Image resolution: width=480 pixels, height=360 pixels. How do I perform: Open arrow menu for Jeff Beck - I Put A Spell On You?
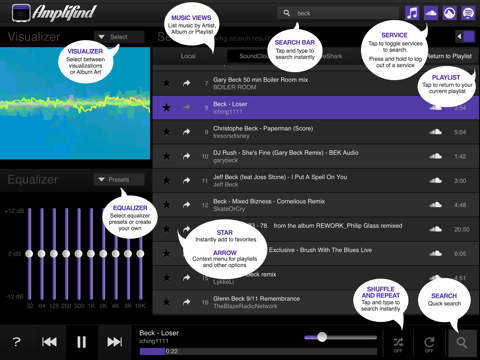[x=187, y=180]
